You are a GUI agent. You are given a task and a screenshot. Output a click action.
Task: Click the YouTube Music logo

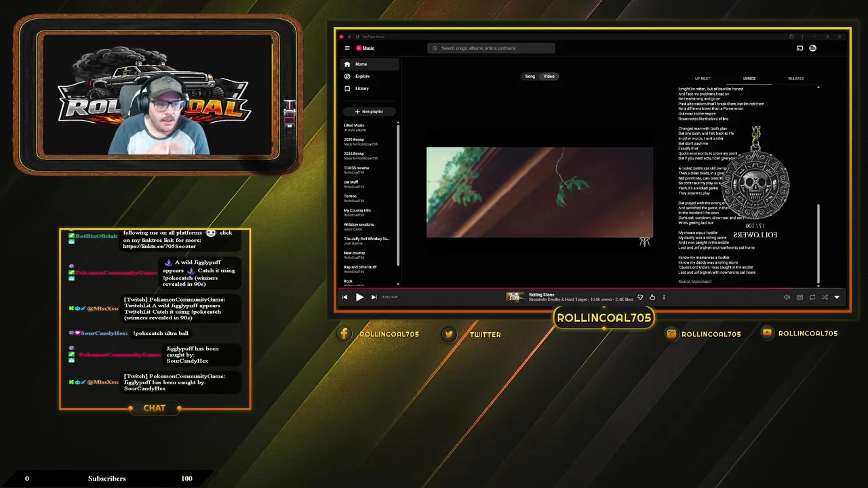365,48
